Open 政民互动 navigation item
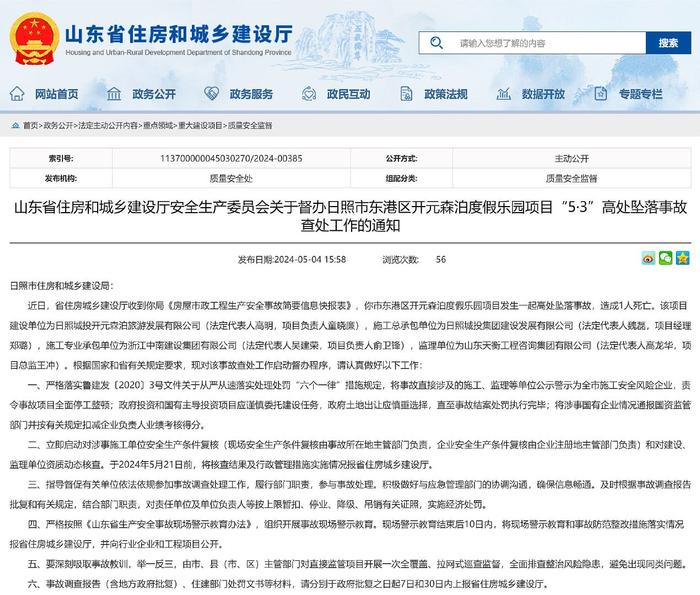The image size is (700, 595). pos(348,94)
